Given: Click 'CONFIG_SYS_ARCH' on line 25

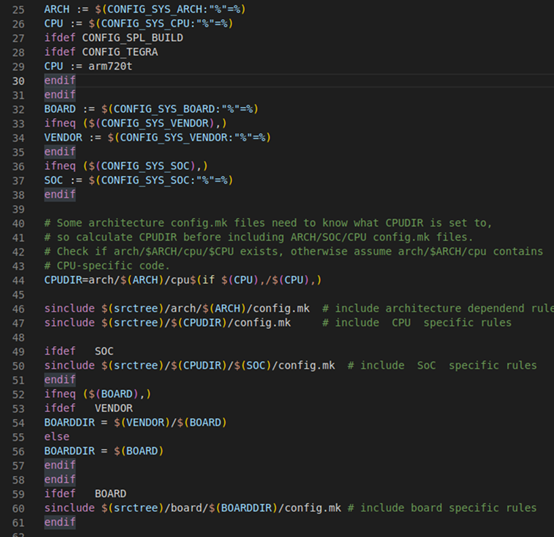Looking at the screenshot, I should coord(154,9).
